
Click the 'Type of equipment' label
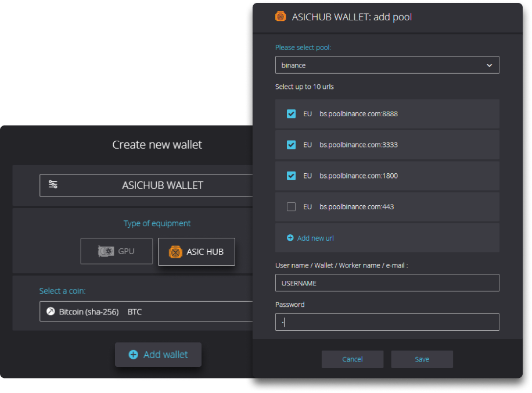pos(157,223)
